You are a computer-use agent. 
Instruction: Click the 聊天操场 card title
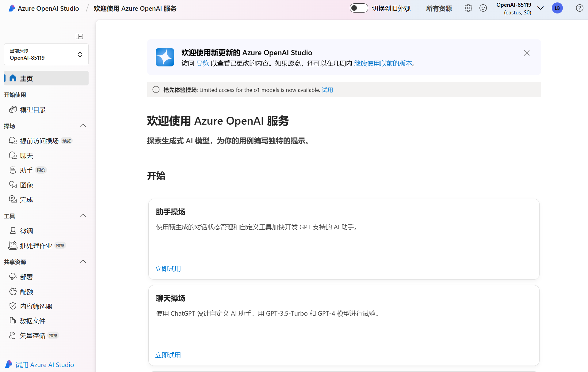pos(170,298)
